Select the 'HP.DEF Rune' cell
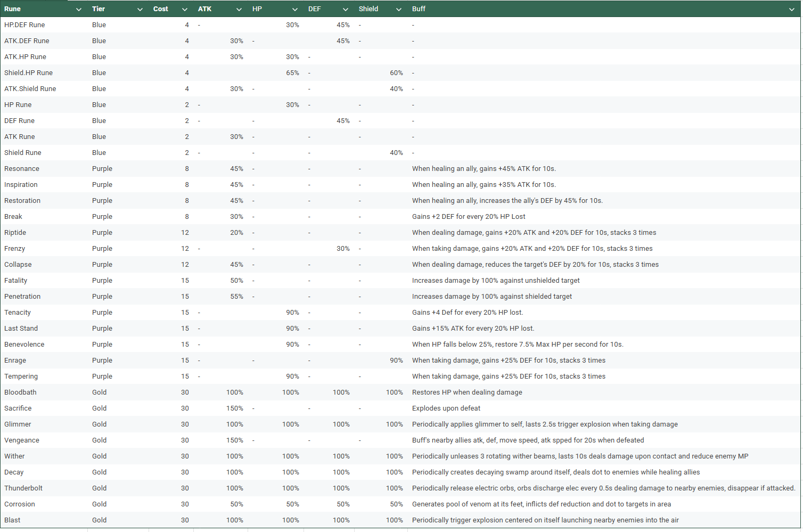803x532 pixels. point(44,25)
